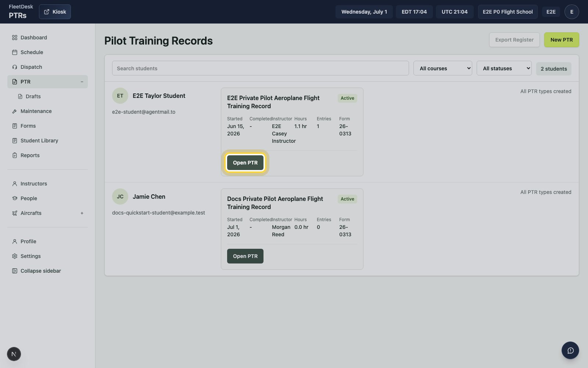Open the user avatar E menu
The height and width of the screenshot is (368, 588).
click(571, 12)
